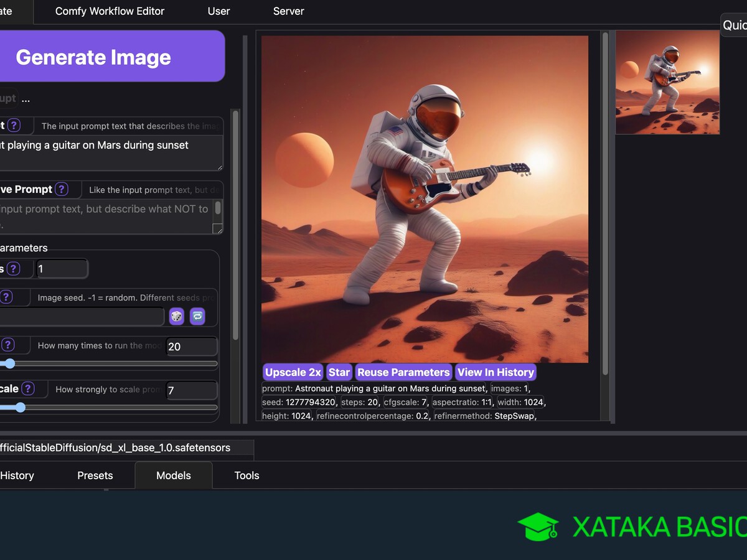
Task: Select the astronaut thumbnail in the right panel
Action: point(667,82)
